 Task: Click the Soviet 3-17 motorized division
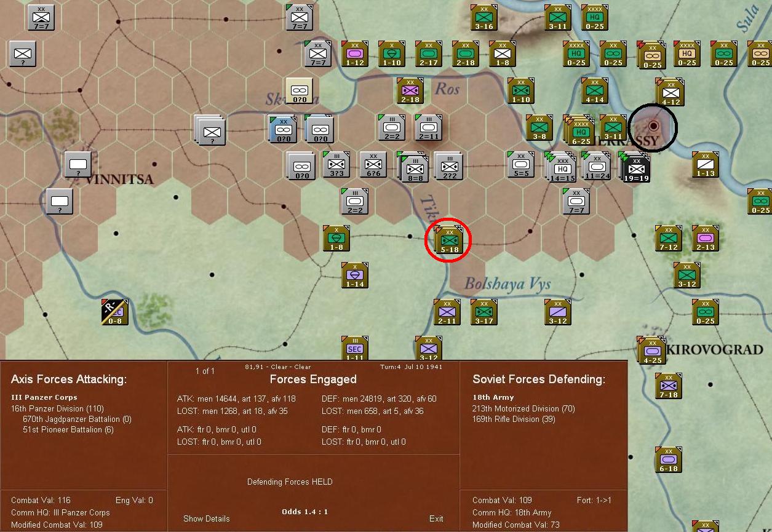click(x=484, y=312)
